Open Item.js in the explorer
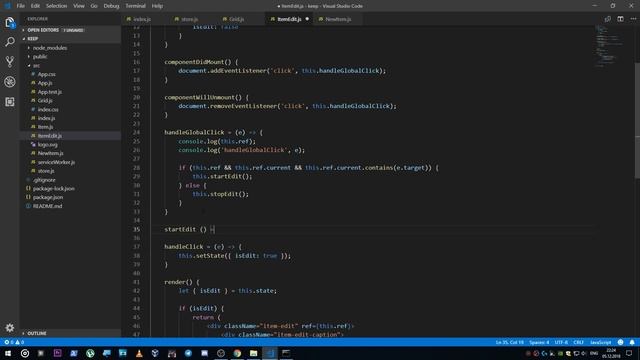This screenshot has height=360, width=640. (45, 127)
